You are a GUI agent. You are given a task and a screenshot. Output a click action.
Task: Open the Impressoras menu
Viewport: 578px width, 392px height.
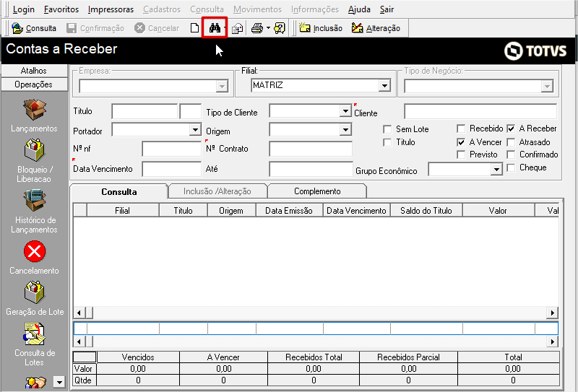pyautogui.click(x=111, y=9)
